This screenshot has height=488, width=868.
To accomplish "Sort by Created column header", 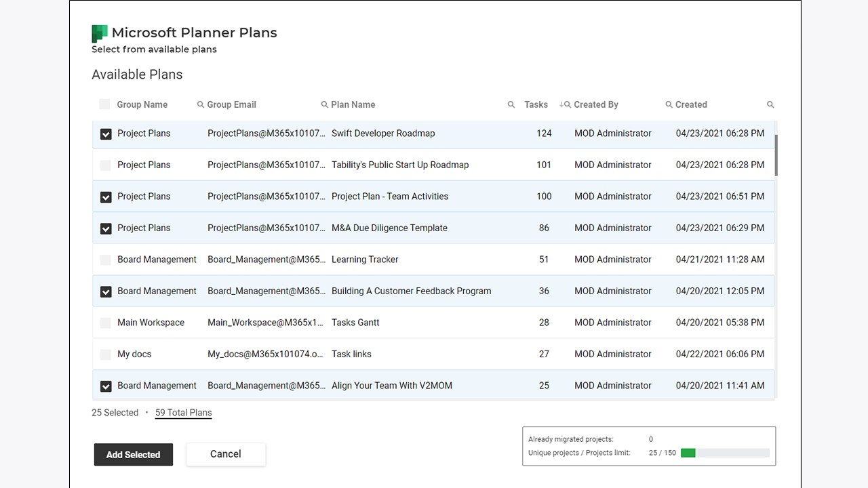I will [691, 104].
